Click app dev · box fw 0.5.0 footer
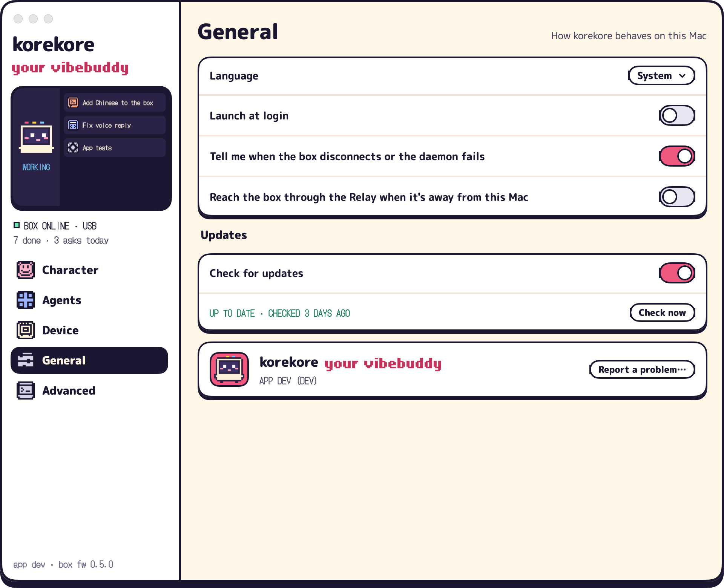Viewport: 724px width, 588px height. (x=63, y=564)
